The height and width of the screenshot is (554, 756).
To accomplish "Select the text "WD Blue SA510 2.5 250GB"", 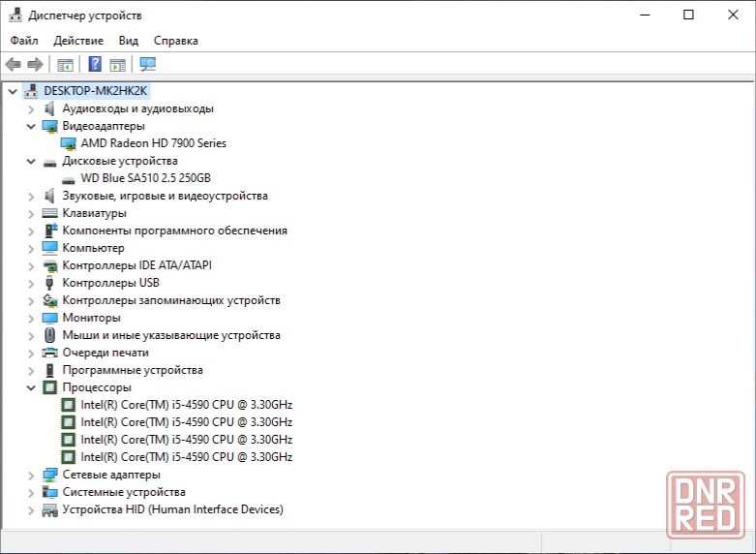I will point(145,178).
